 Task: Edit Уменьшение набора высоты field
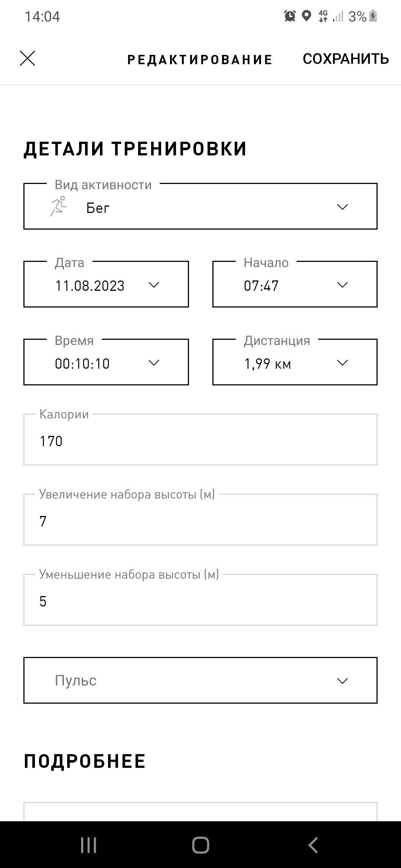(x=200, y=600)
